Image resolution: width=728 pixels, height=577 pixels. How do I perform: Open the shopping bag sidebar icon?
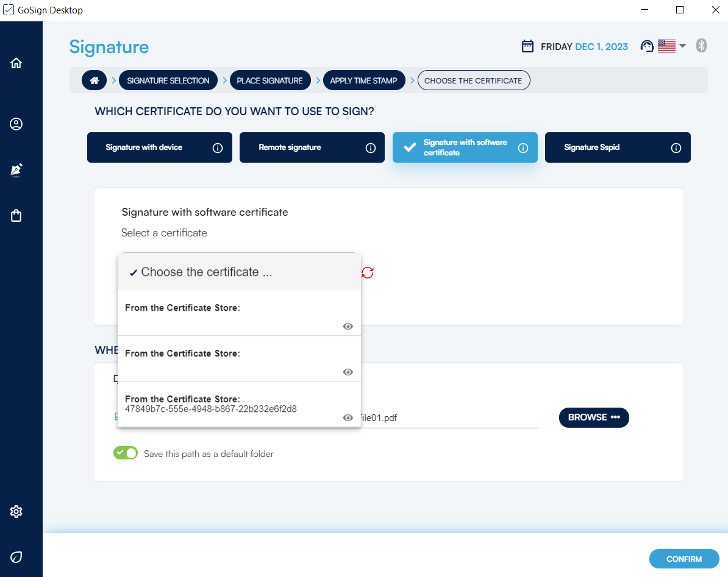pos(16,216)
